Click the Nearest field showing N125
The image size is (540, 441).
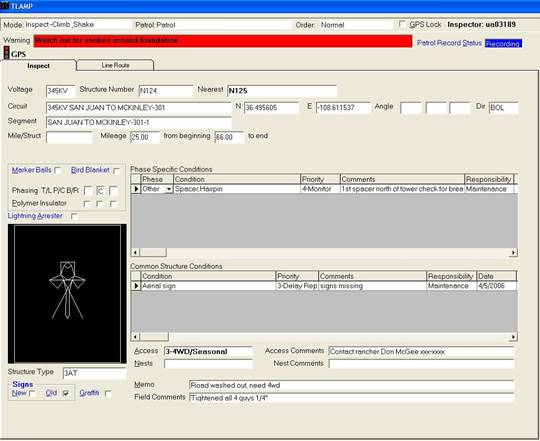282,91
